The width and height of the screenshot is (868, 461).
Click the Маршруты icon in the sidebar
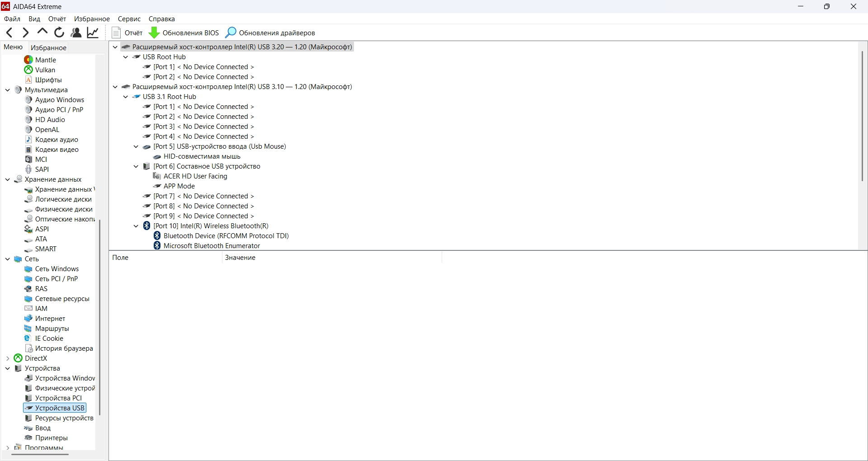pyautogui.click(x=28, y=329)
